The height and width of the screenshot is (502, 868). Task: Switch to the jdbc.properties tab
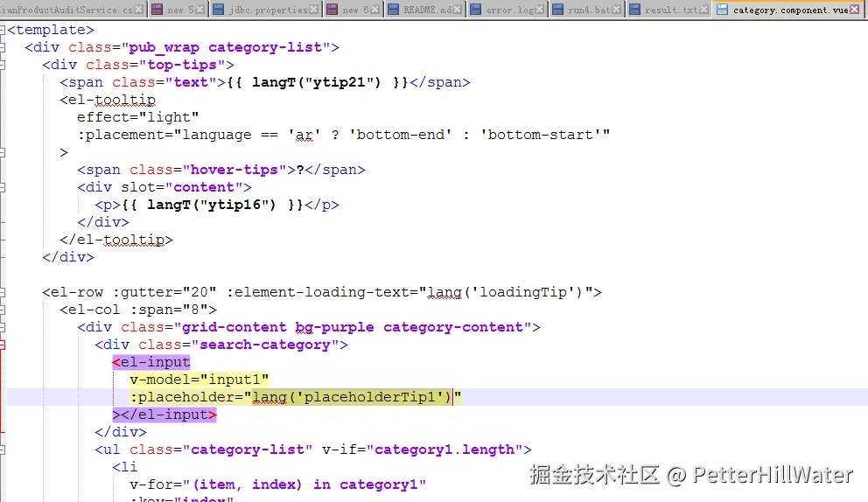click(x=266, y=10)
